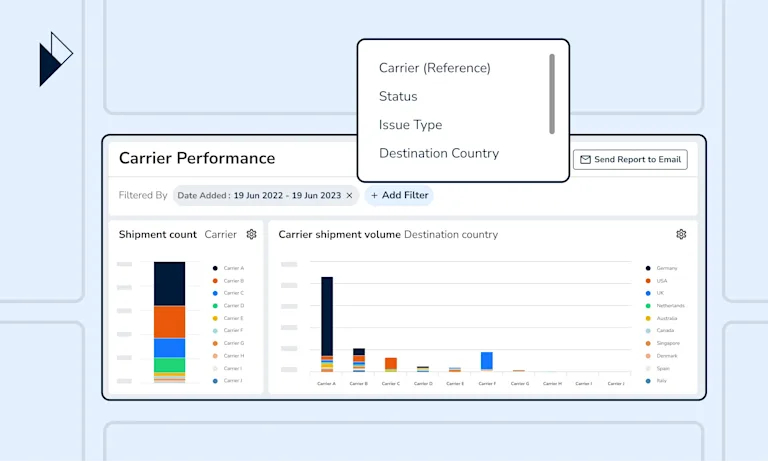Click the Carrier E bar in volume chart
This screenshot has height=461, width=768.
(455, 369)
